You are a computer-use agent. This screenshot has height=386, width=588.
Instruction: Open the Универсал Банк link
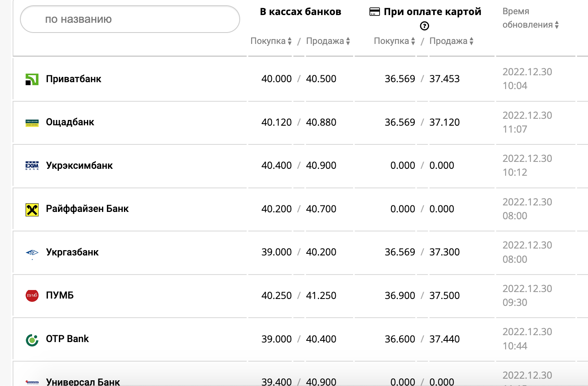tap(83, 382)
